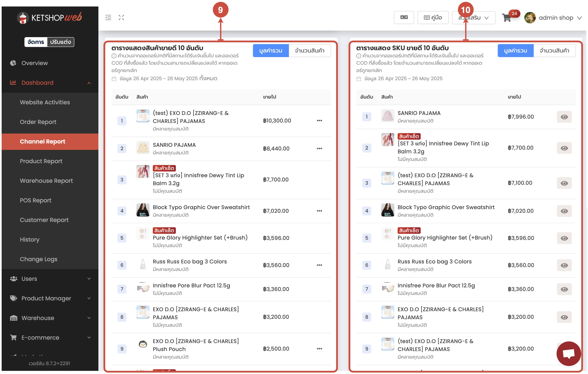
Task: View Russ Russ Eco bag SKU eye icon
Action: click(x=564, y=265)
